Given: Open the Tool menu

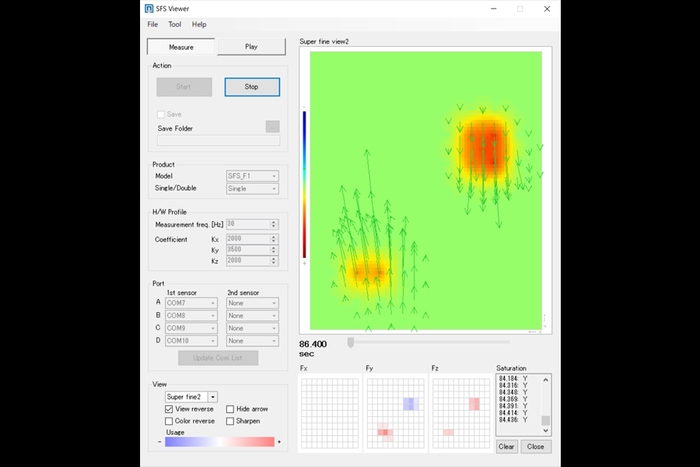Looking at the screenshot, I should (175, 24).
